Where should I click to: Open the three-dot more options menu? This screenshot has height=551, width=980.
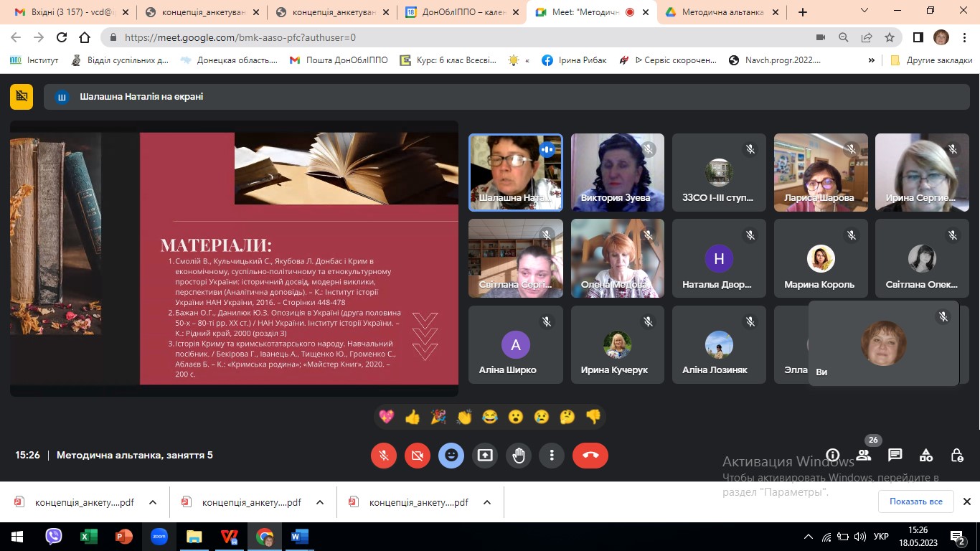click(x=552, y=455)
